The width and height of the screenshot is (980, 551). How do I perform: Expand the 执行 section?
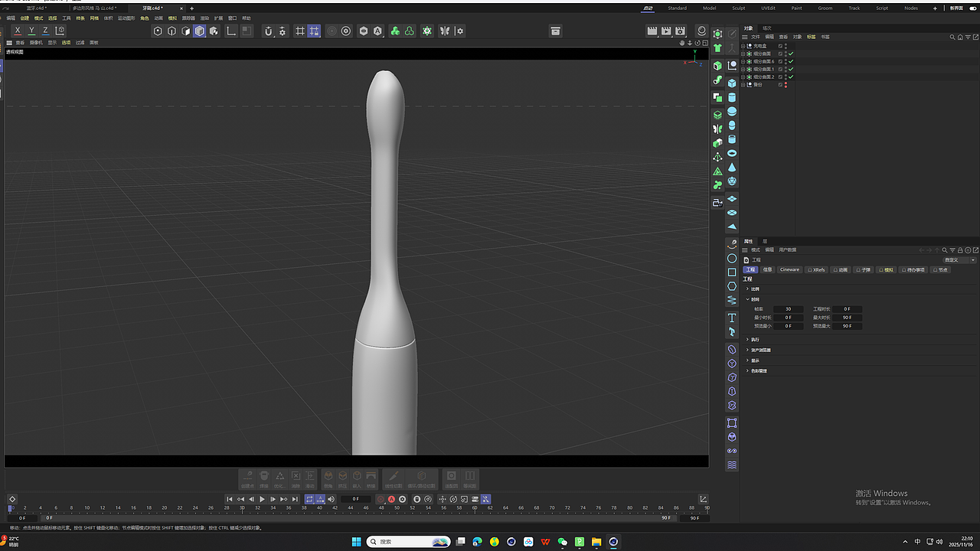pyautogui.click(x=747, y=339)
